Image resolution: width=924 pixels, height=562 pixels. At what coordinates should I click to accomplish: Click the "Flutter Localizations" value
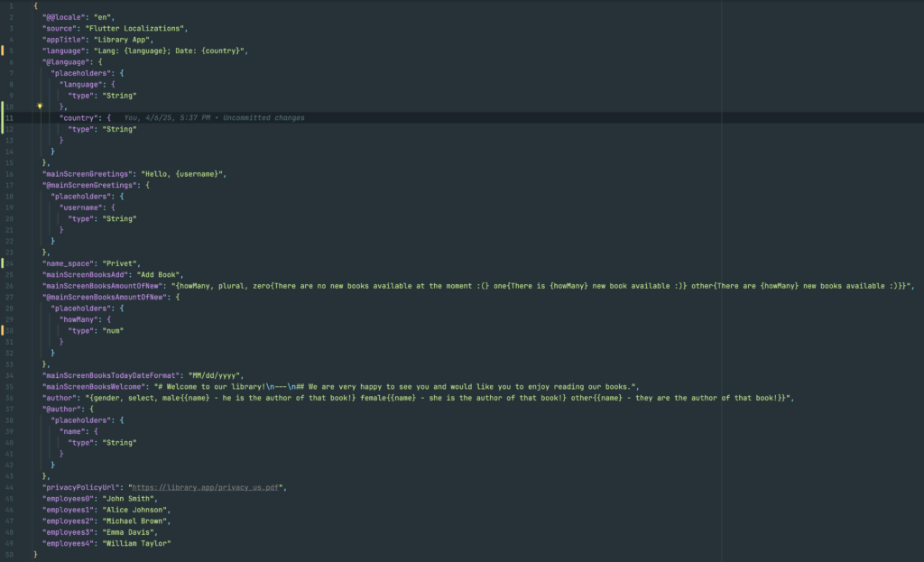point(136,28)
